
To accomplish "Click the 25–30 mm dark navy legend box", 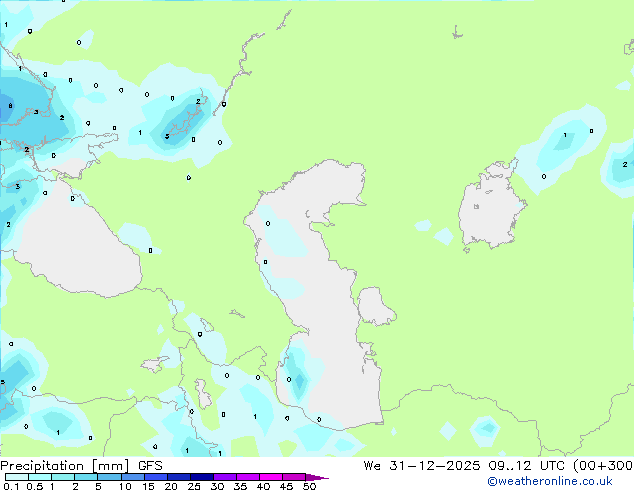I will pos(202,477).
